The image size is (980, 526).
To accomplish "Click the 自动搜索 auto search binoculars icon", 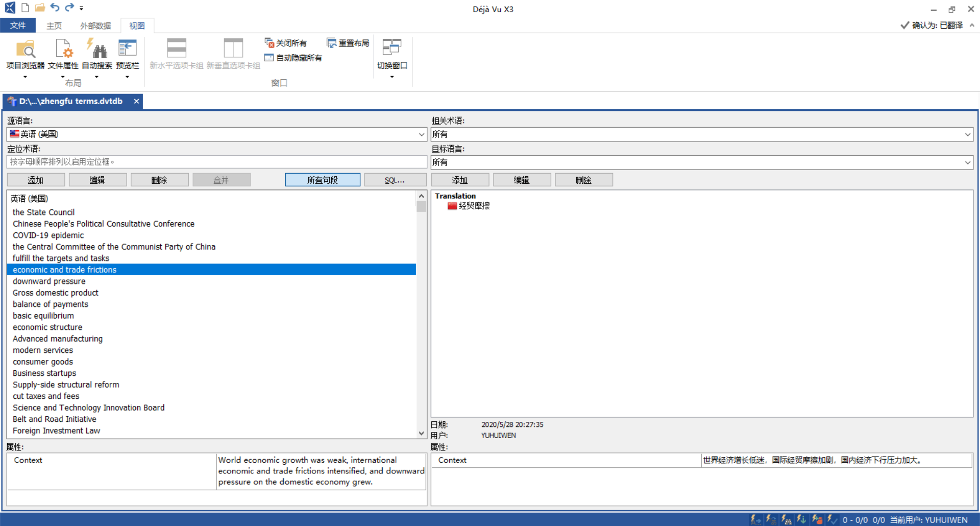I will click(x=96, y=49).
